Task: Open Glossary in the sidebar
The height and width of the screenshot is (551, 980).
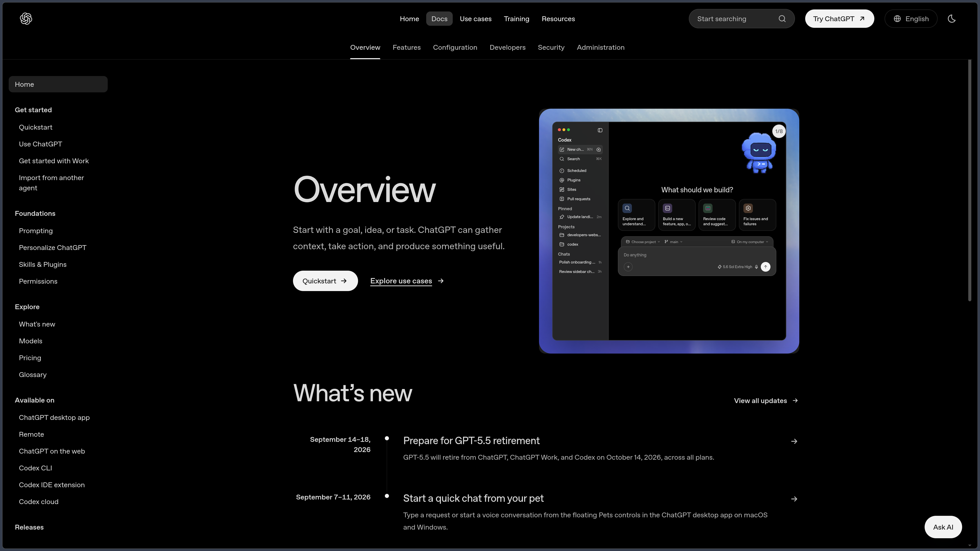Action: pyautogui.click(x=33, y=375)
